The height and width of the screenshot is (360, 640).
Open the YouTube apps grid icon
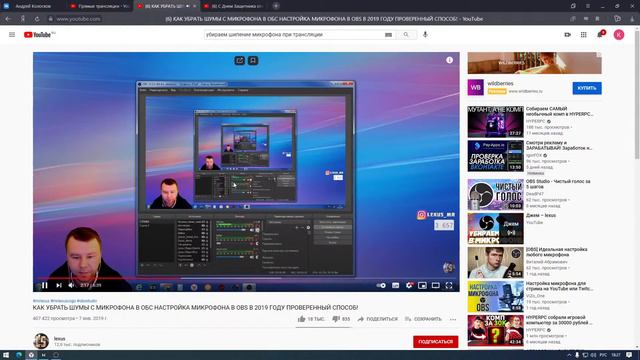click(x=583, y=35)
